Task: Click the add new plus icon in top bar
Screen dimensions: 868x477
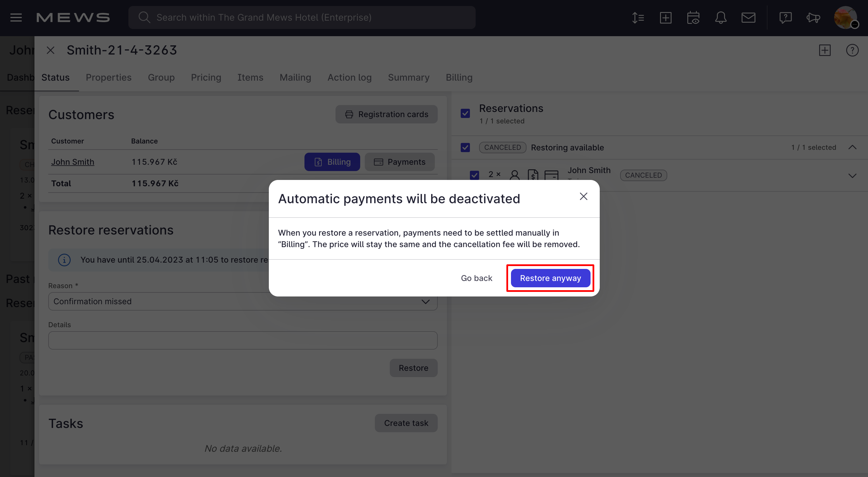Action: 666,18
